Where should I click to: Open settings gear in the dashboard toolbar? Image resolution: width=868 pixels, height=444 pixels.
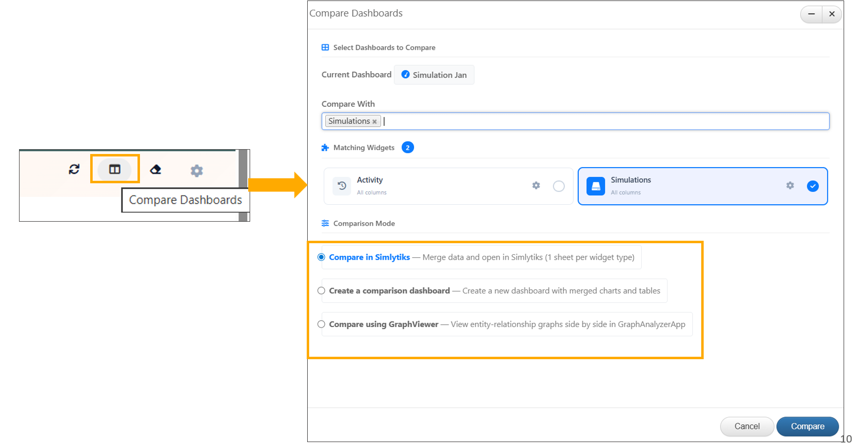coord(197,171)
